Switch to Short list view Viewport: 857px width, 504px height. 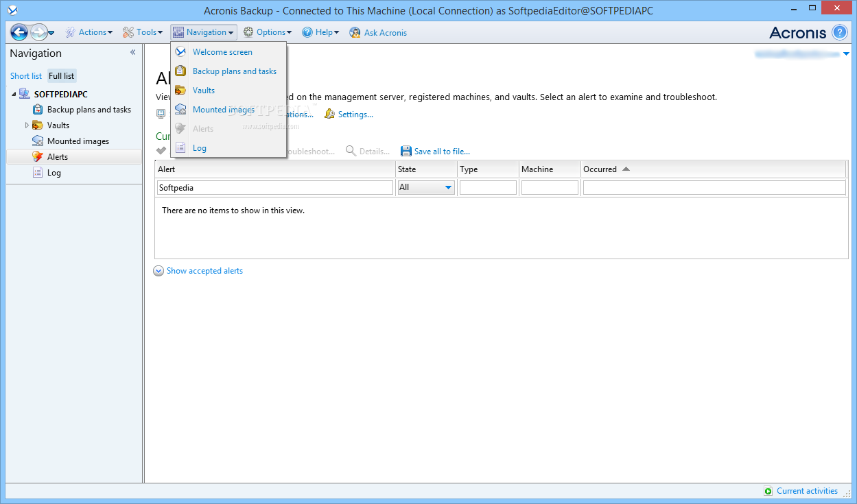[x=26, y=76]
